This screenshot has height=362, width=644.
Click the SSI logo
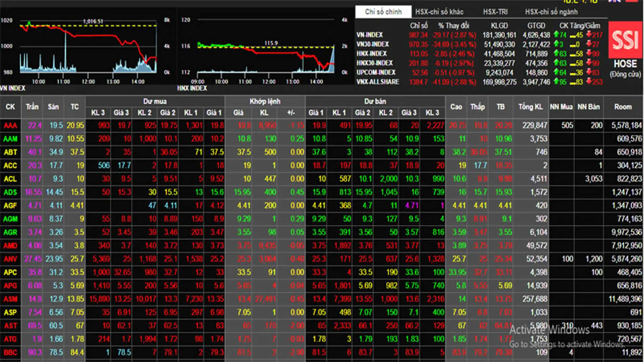(625, 40)
